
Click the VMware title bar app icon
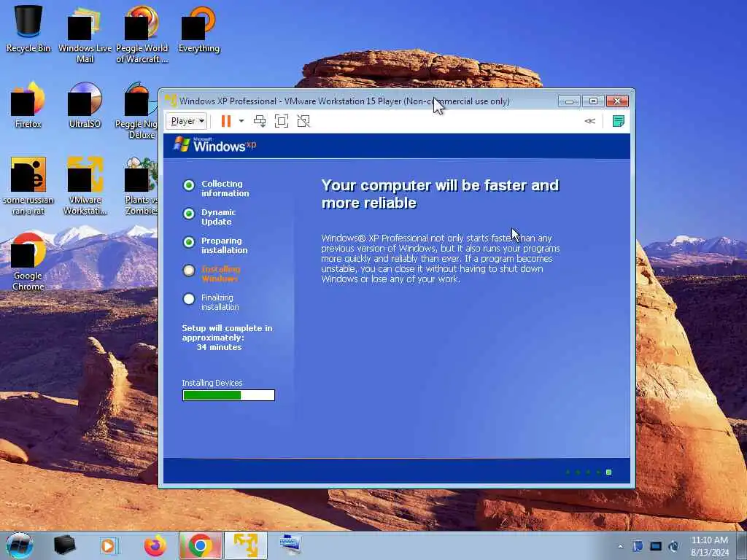click(x=171, y=101)
